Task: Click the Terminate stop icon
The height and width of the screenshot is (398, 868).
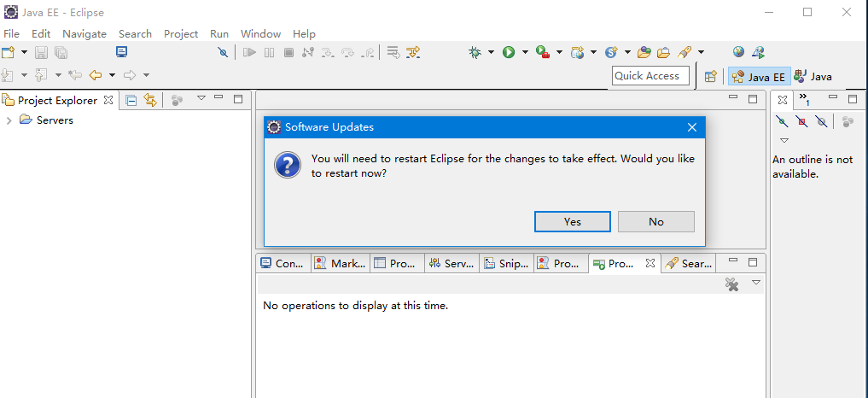Action: click(x=288, y=53)
